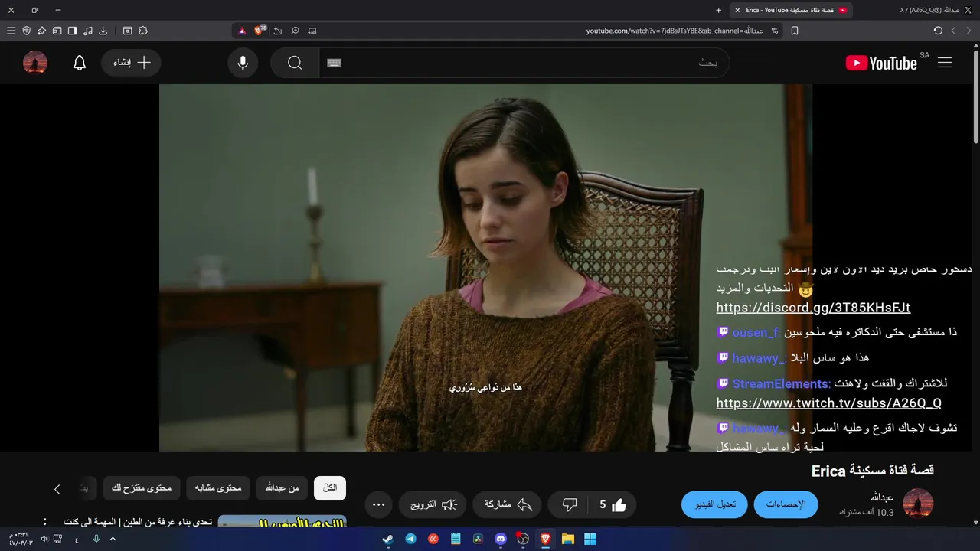The height and width of the screenshot is (551, 980).
Task: Click the share page arrow icon in address bar
Action: pyautogui.click(x=278, y=31)
